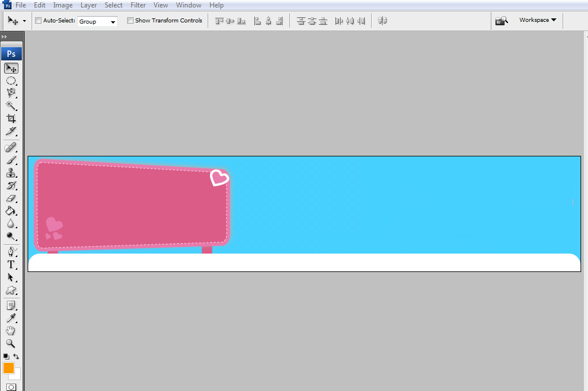
Task: Expand the toolbox using the double-arrow
Action: pos(4,37)
